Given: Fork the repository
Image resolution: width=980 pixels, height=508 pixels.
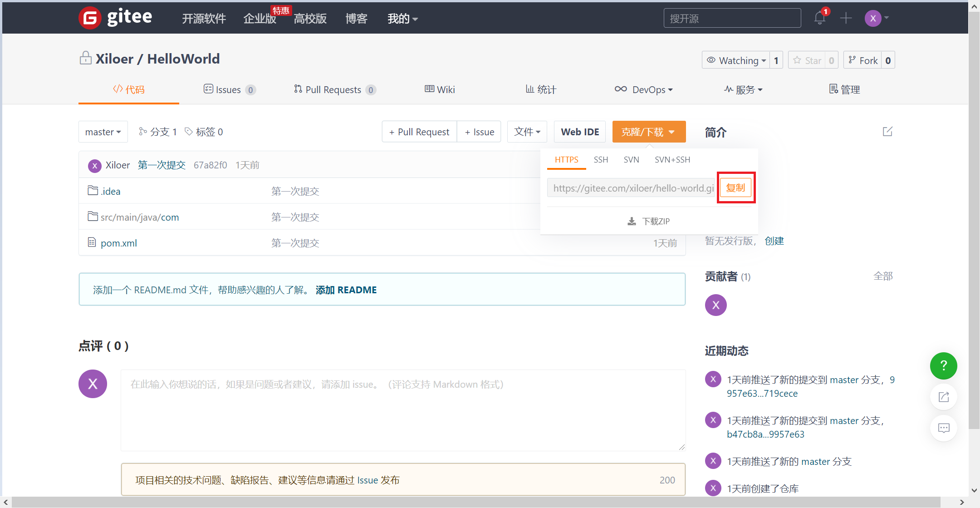Looking at the screenshot, I should 862,60.
